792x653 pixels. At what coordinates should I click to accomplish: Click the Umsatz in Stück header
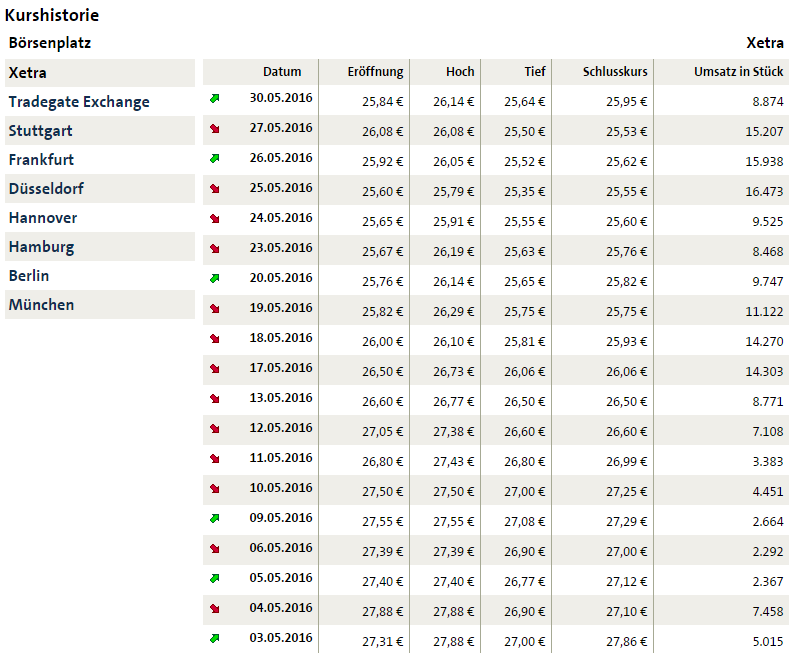739,72
